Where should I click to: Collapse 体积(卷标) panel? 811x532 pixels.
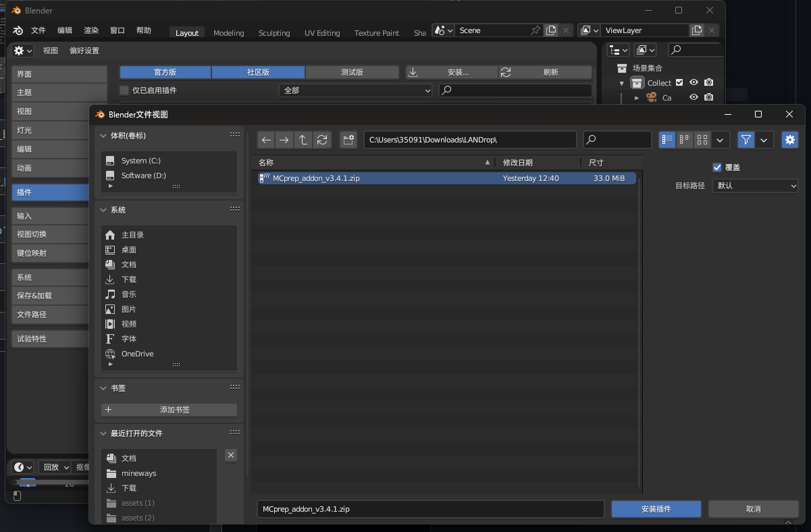click(103, 136)
